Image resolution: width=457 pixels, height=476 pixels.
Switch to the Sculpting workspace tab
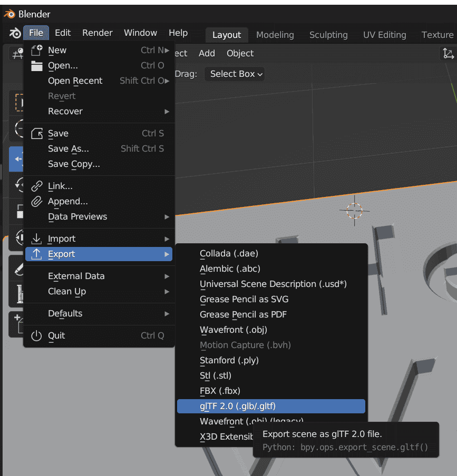pyautogui.click(x=328, y=35)
